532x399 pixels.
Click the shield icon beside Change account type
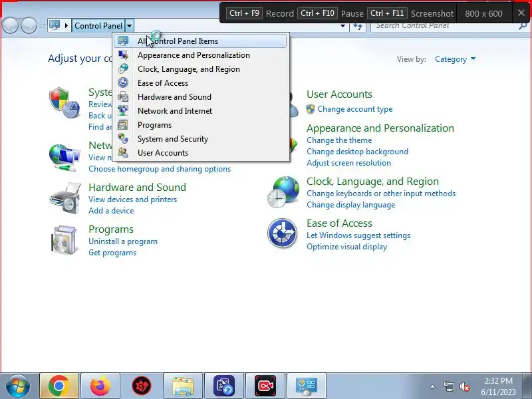coord(311,109)
